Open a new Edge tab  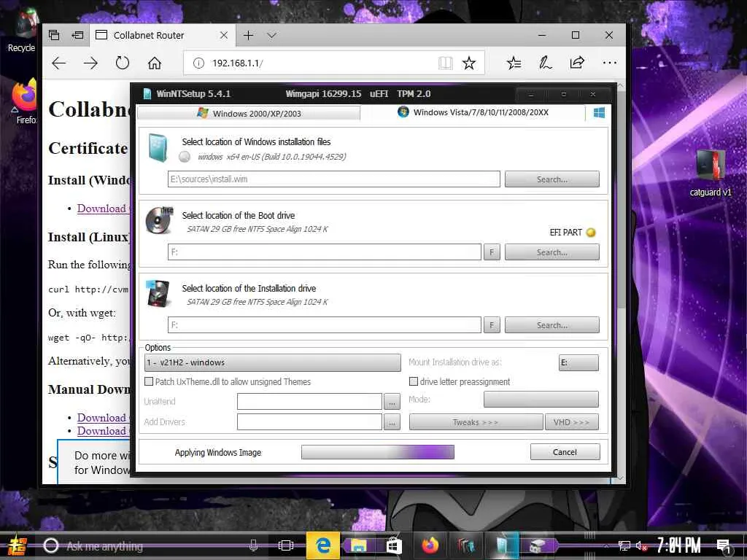click(x=248, y=35)
